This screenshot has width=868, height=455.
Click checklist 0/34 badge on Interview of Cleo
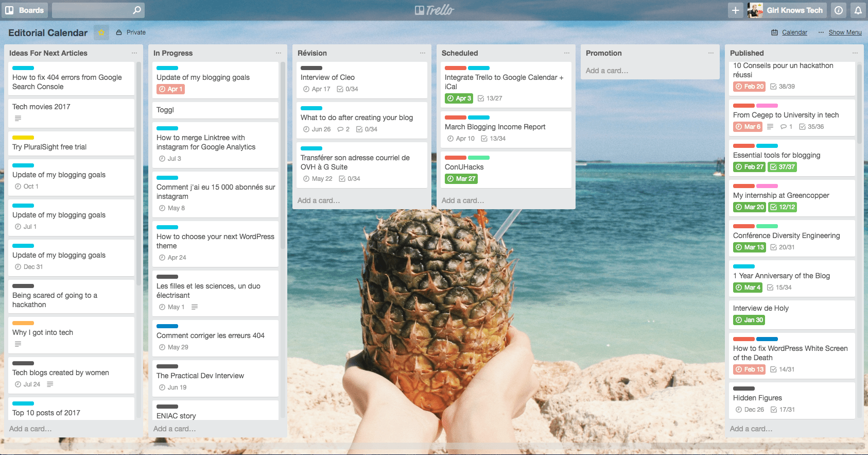pyautogui.click(x=348, y=89)
